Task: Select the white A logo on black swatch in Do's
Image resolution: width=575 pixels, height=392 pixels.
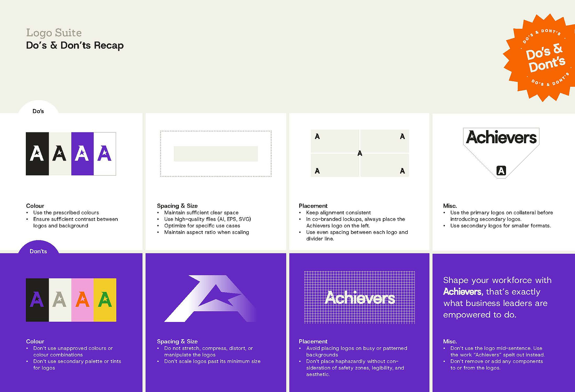Action: click(x=37, y=154)
